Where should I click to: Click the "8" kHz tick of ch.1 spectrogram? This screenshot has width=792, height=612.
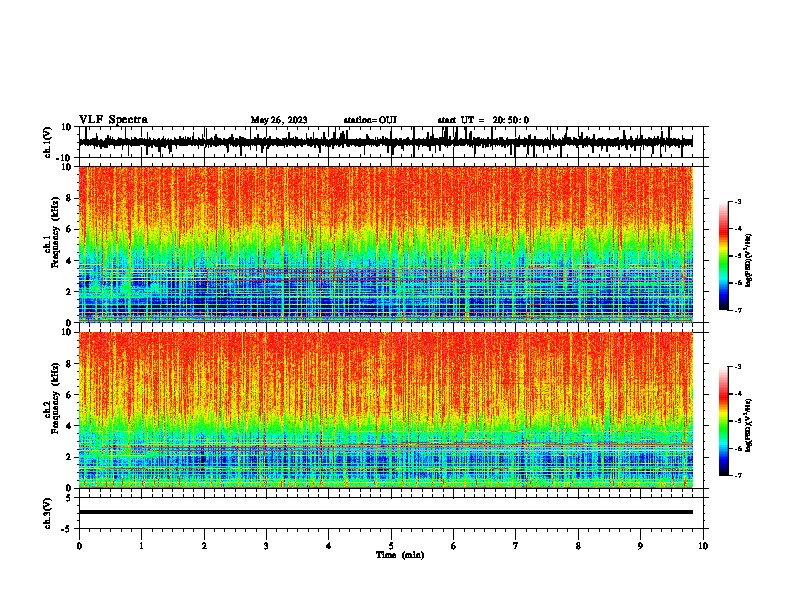pyautogui.click(x=70, y=198)
